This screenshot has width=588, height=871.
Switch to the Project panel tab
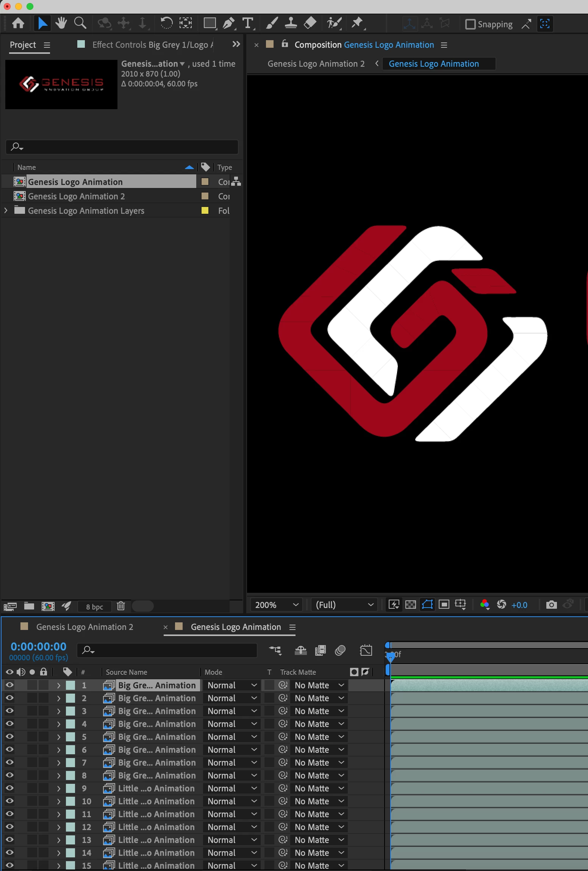point(23,45)
